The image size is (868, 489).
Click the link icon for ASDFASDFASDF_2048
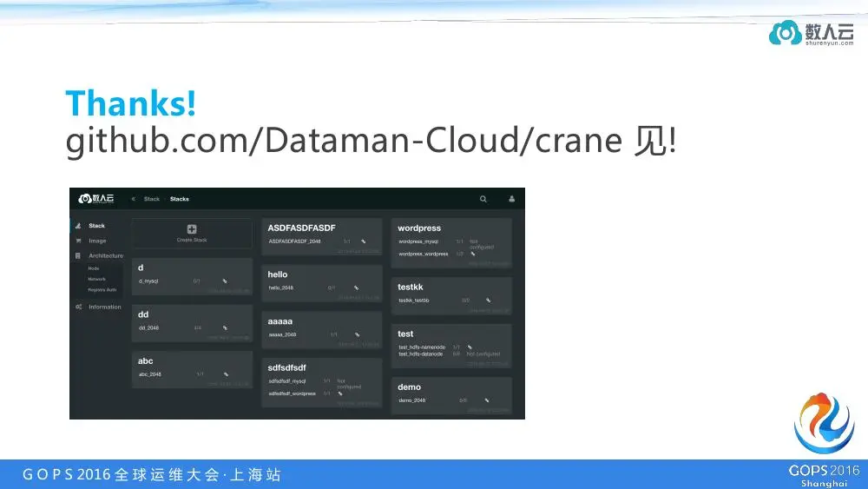tap(363, 241)
